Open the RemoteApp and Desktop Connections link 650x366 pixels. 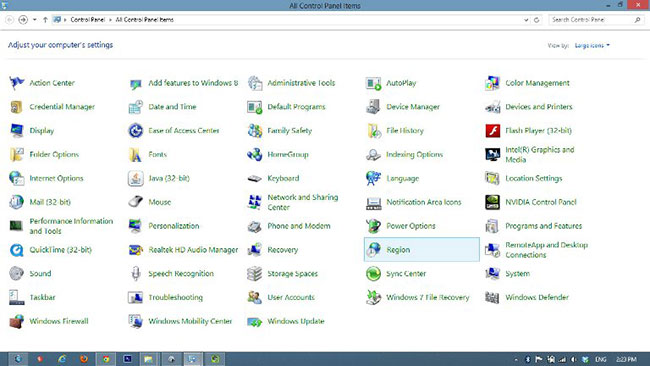pyautogui.click(x=546, y=250)
